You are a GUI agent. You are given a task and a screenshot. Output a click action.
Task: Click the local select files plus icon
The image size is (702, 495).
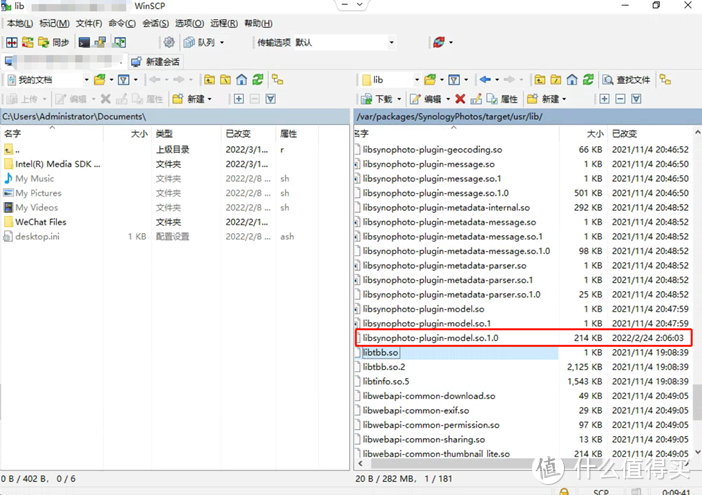[x=239, y=99]
